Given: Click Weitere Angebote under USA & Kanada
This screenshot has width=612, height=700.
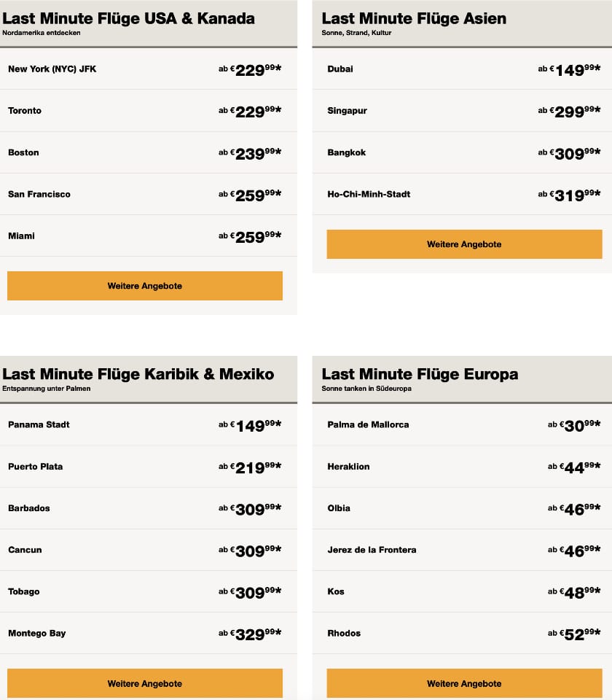Looking at the screenshot, I should [x=144, y=286].
